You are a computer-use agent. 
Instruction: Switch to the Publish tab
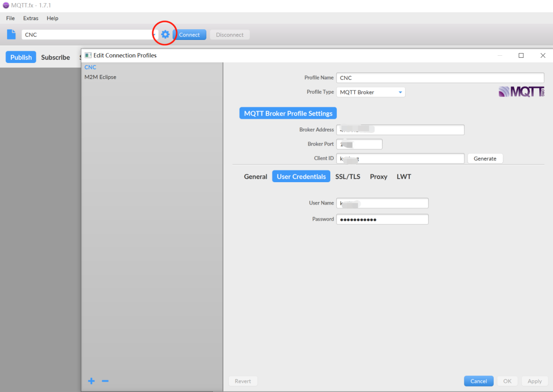(x=21, y=57)
